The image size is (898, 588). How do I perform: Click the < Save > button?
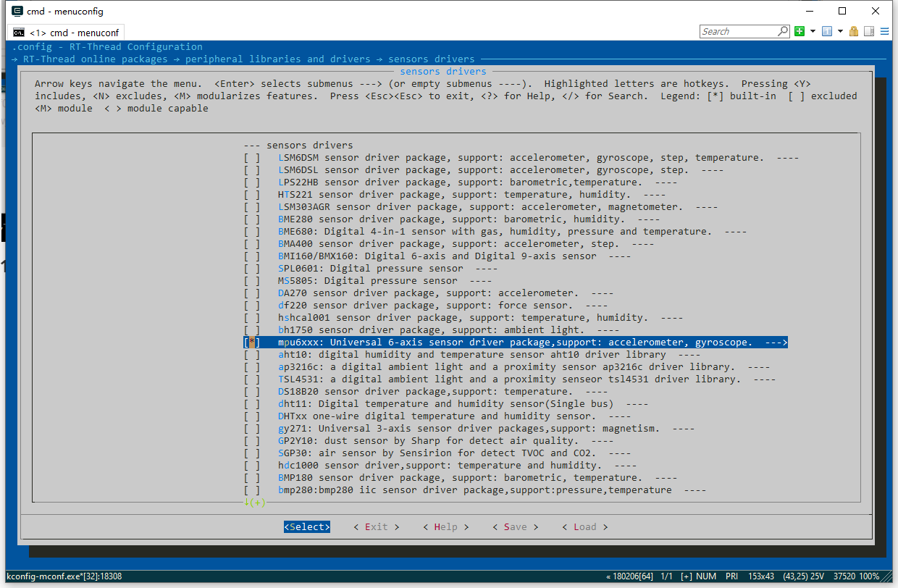pyautogui.click(x=516, y=527)
